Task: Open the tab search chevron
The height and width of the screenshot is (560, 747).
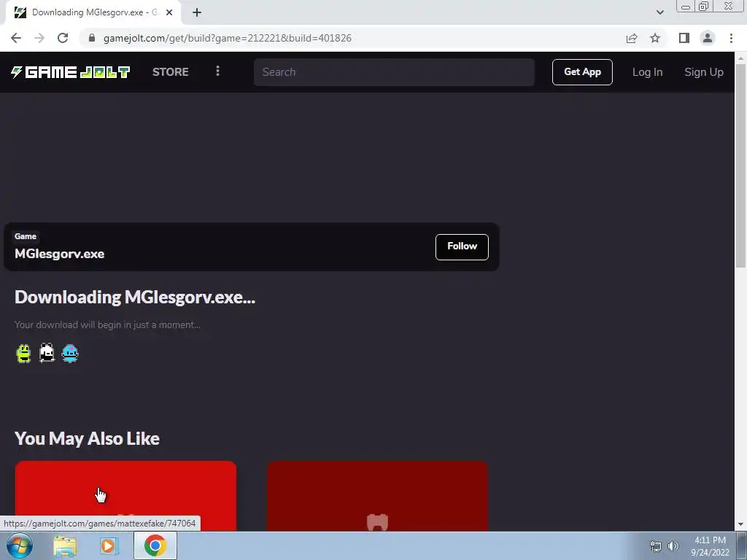Action: click(x=659, y=12)
